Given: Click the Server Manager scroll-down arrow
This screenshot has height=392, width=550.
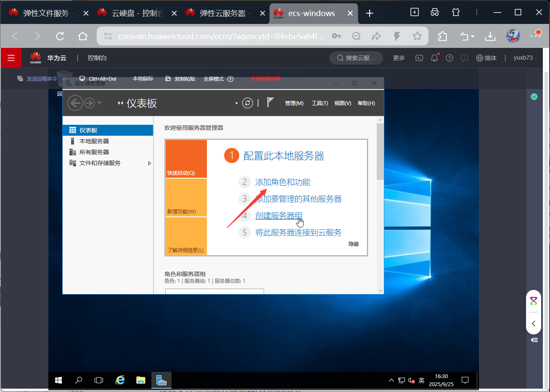Looking at the screenshot, I should 381,290.
